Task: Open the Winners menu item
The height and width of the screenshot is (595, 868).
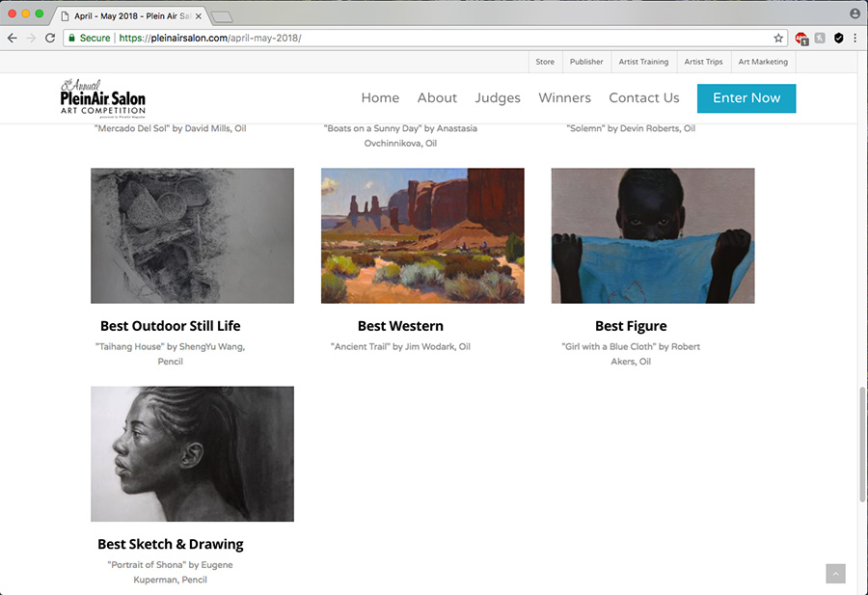Action: pos(564,98)
